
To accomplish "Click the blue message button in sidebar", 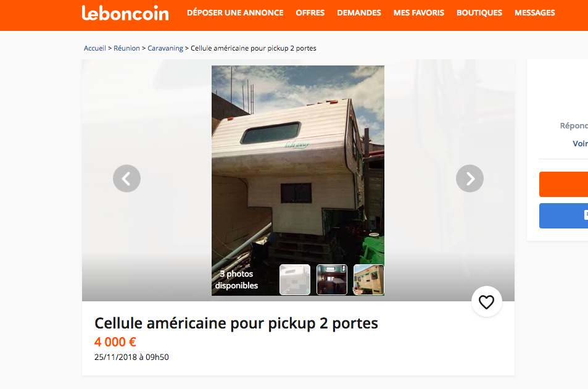I will [x=563, y=215].
